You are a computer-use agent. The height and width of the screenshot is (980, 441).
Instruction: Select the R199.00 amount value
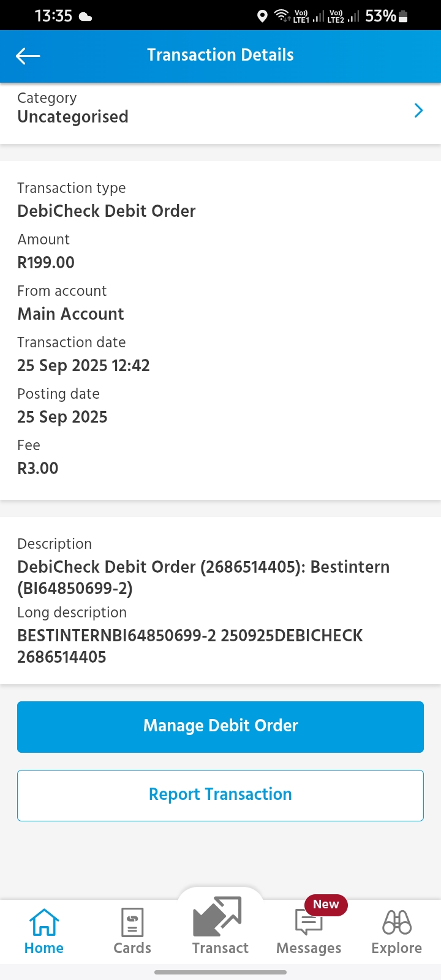click(46, 263)
